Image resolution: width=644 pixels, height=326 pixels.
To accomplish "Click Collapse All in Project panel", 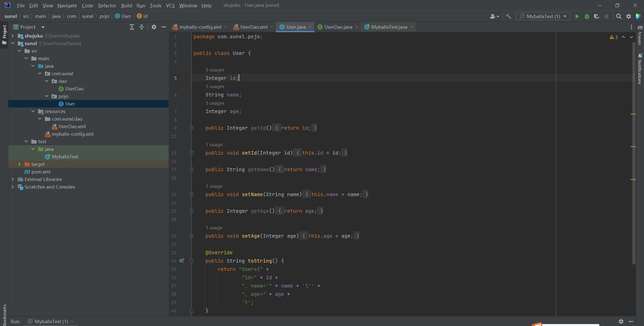I will [142, 27].
